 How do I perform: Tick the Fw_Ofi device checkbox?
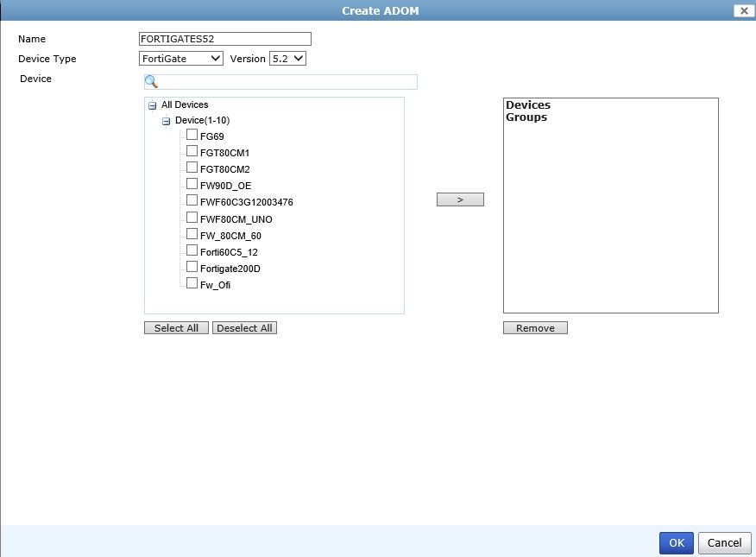point(192,283)
